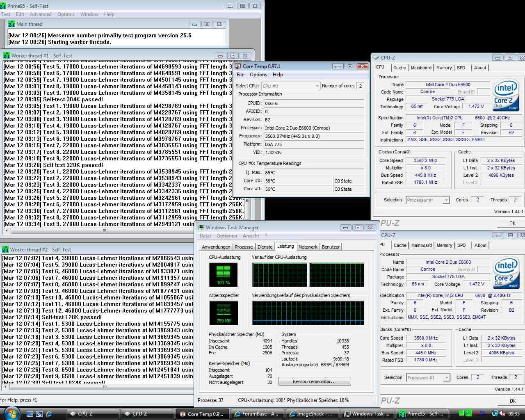The image size is (525, 420).
Task: Click Intel Core 2 Duo logo in lower CPU-Z
Action: click(506, 274)
